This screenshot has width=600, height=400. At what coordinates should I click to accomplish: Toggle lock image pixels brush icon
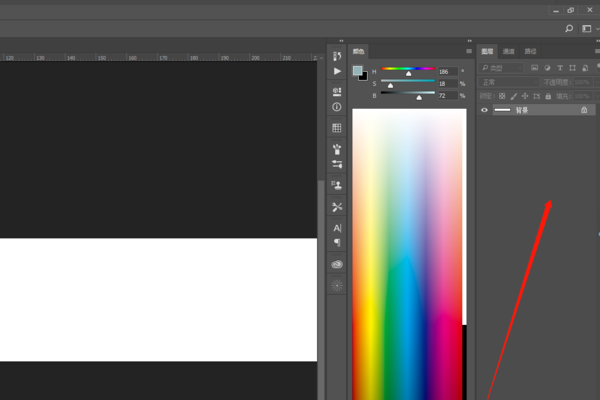tap(514, 96)
